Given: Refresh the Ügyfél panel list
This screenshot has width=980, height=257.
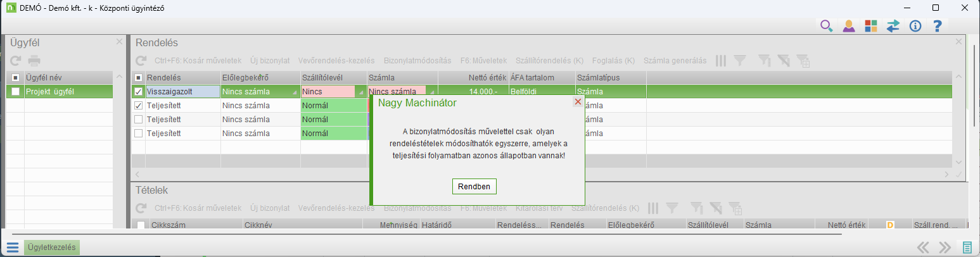Looking at the screenshot, I should [16, 61].
